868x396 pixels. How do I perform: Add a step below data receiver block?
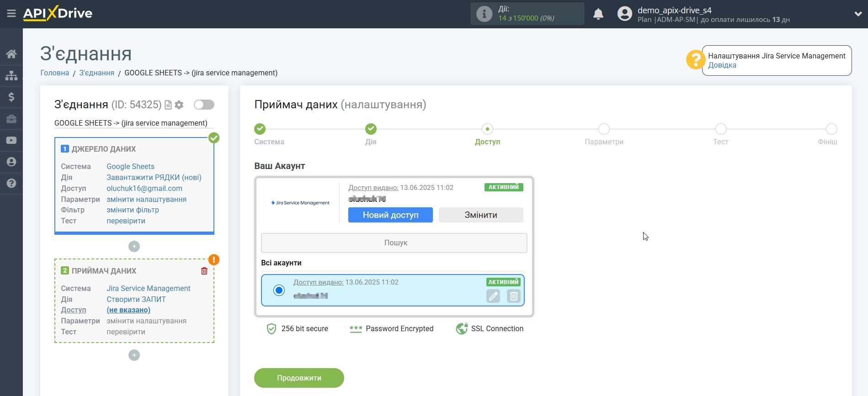tap(134, 355)
